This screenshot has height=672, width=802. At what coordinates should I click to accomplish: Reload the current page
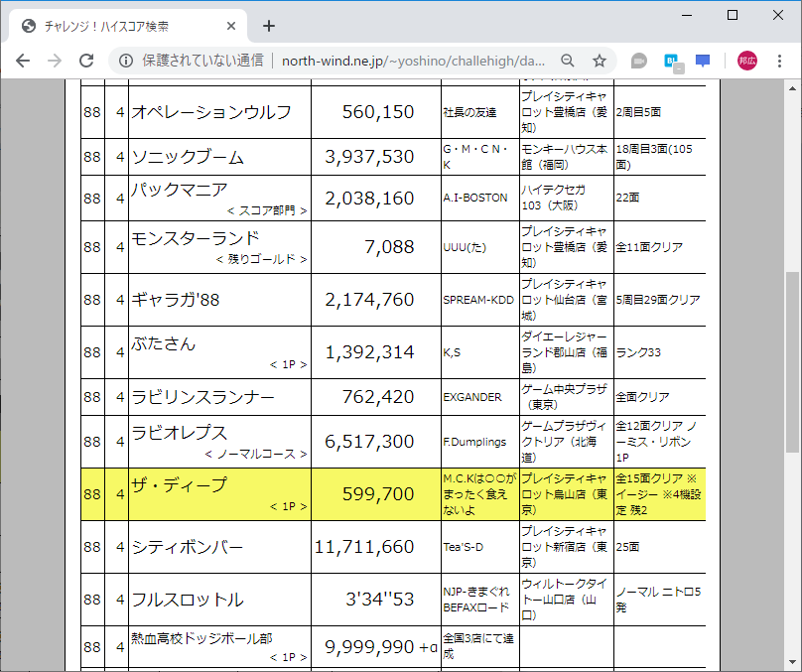pos(87,61)
